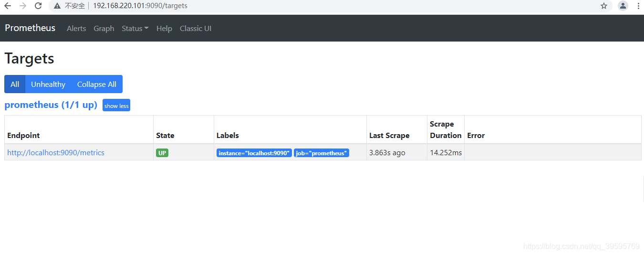644x255 pixels.
Task: Click the Scrape Duration column header
Action: click(446, 129)
